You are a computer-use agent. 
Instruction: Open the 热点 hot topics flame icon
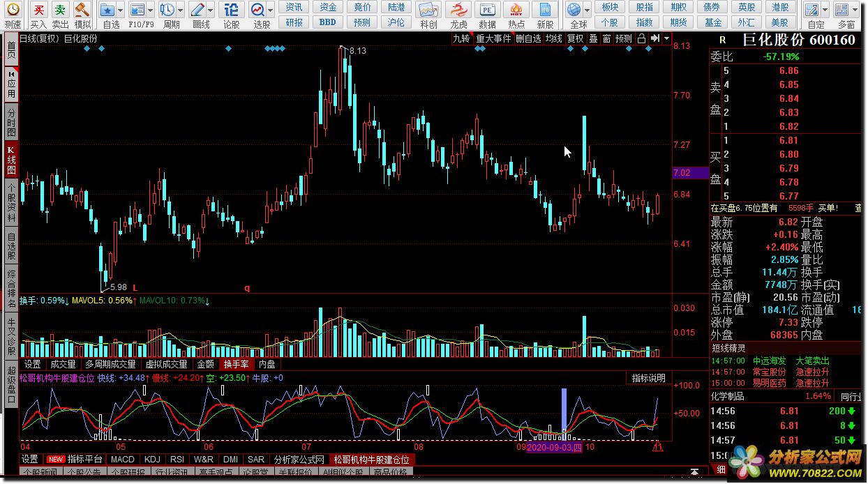(x=517, y=9)
